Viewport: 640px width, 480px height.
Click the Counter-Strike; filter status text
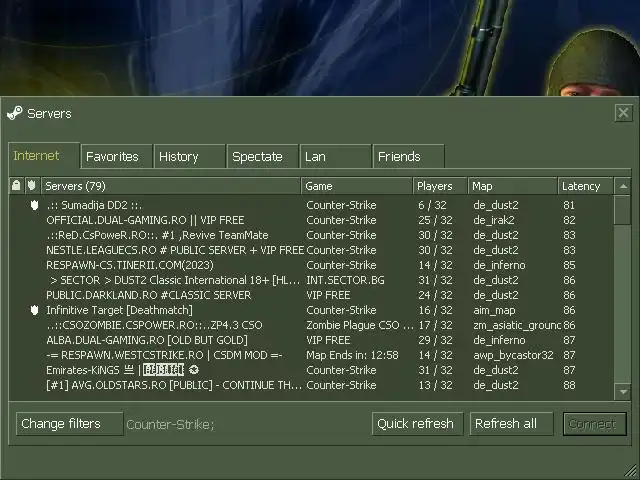click(x=170, y=424)
